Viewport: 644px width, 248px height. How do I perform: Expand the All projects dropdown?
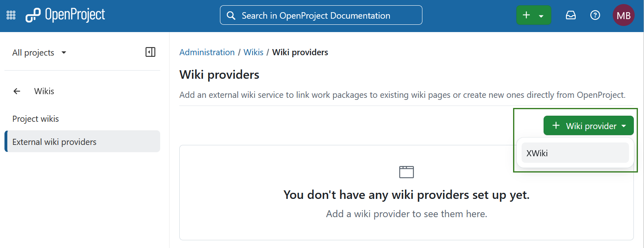point(39,52)
